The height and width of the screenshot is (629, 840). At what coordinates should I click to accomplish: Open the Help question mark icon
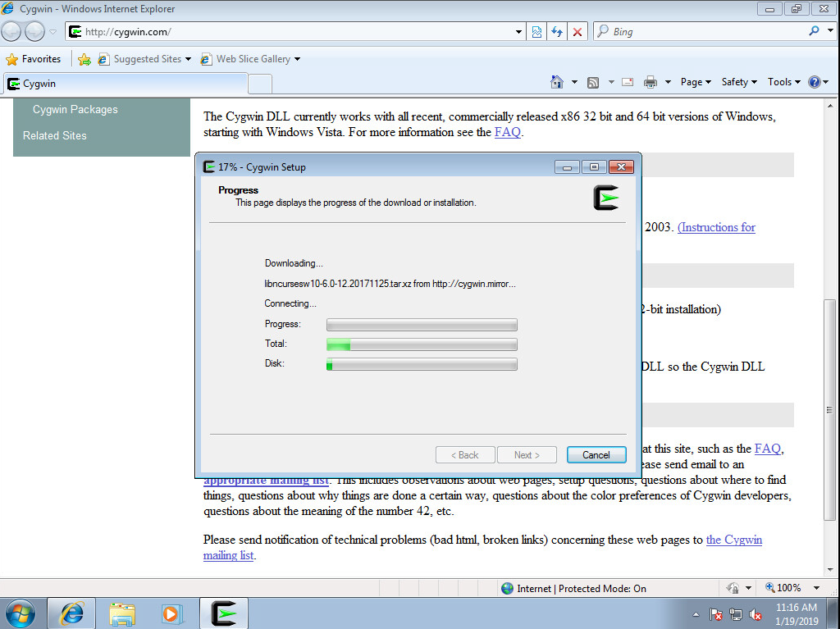[814, 82]
